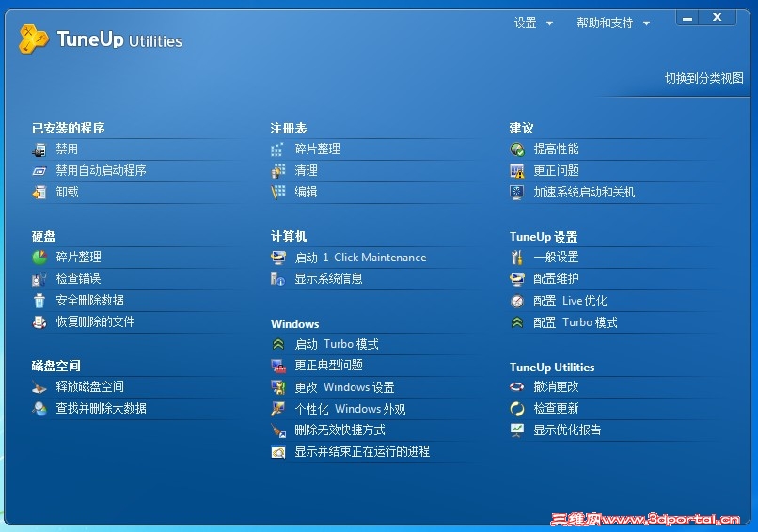Image resolution: width=758 pixels, height=532 pixels.
Task: Click the 禁用自动启动程序 icon
Action: tap(39, 171)
